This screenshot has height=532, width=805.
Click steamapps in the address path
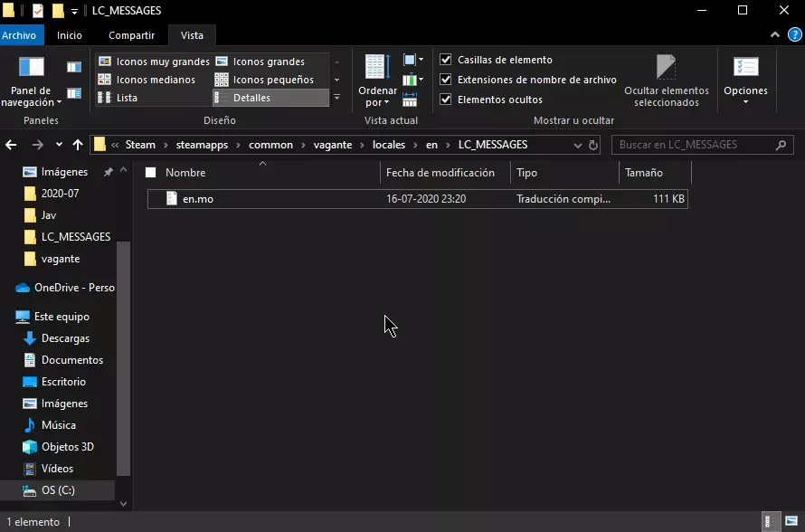pyautogui.click(x=202, y=145)
